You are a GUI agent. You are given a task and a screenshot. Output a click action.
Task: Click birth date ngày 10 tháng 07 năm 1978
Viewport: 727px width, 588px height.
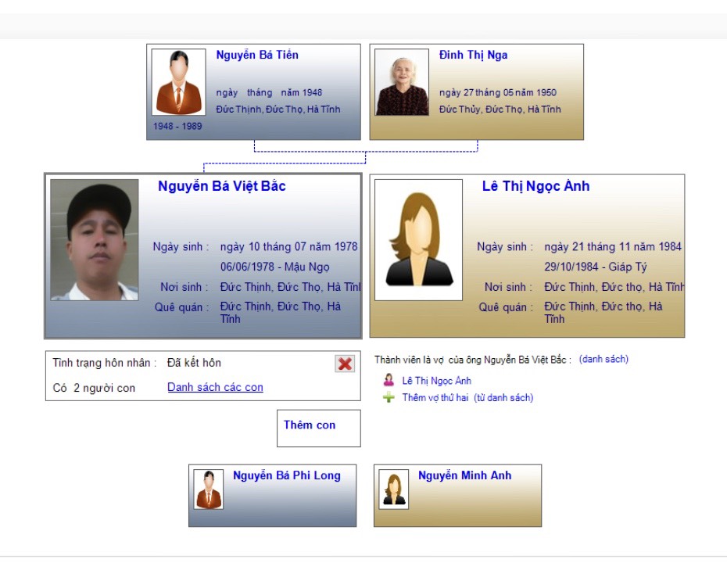click(x=289, y=247)
